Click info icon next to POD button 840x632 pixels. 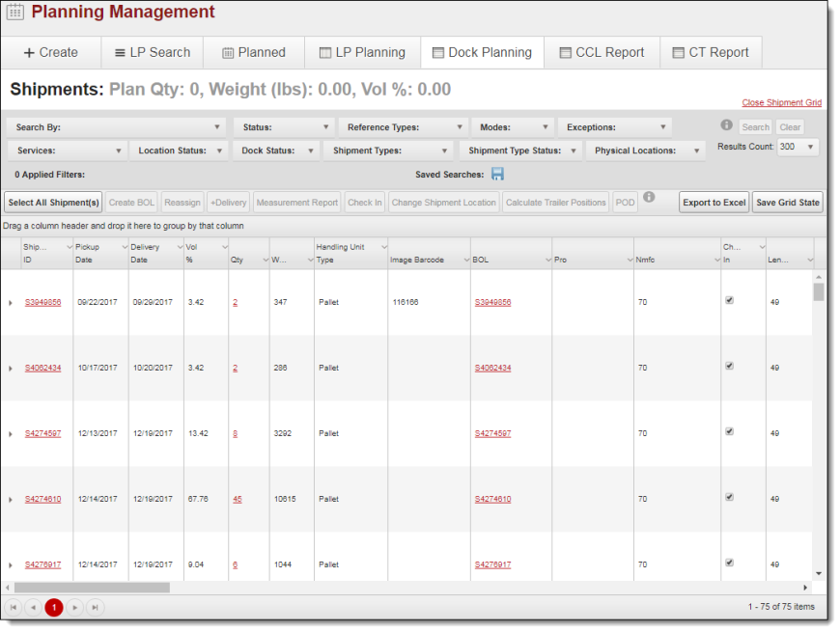click(x=649, y=198)
